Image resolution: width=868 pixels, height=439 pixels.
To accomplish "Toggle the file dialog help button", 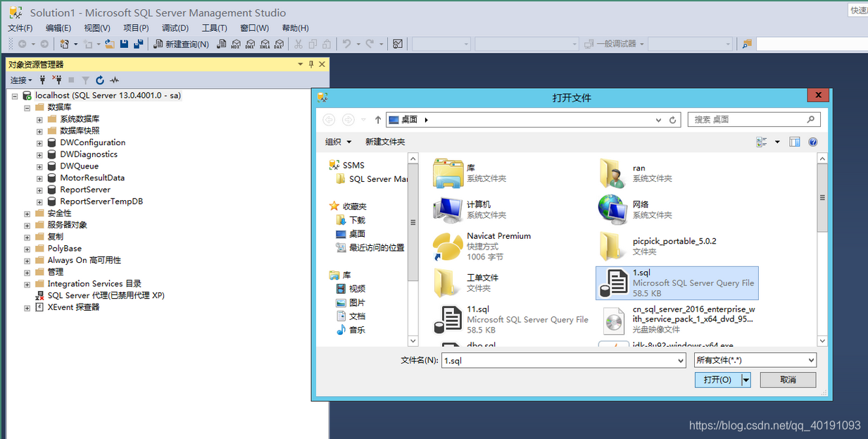I will [813, 142].
